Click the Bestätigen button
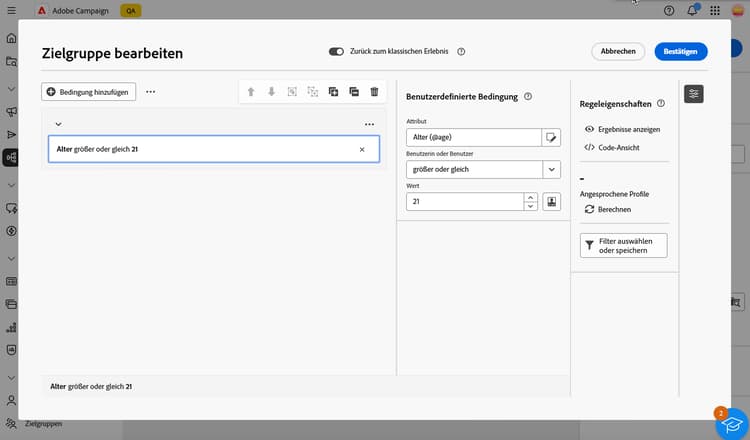 [x=681, y=51]
